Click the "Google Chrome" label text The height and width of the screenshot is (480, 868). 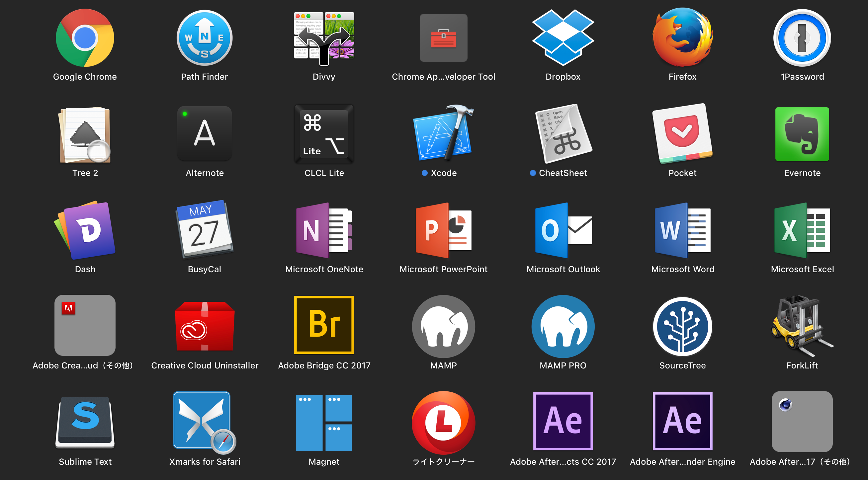pos(85,76)
